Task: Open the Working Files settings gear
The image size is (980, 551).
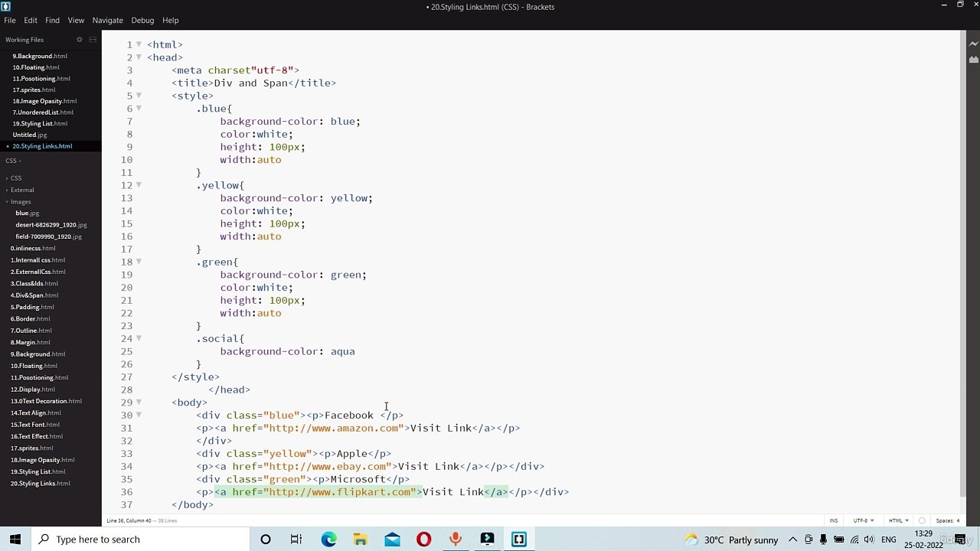Action: 79,40
